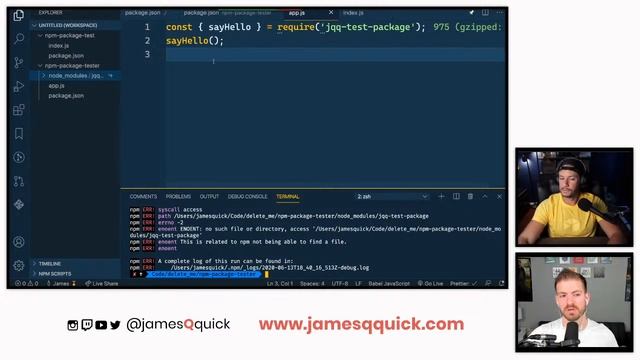
Task: Click the sayHello() call on line 2
Action: pyautogui.click(x=195, y=41)
